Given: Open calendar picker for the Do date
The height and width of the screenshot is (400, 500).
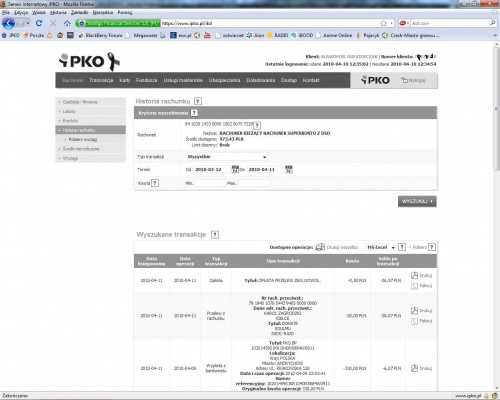Looking at the screenshot, I should click(x=289, y=169).
